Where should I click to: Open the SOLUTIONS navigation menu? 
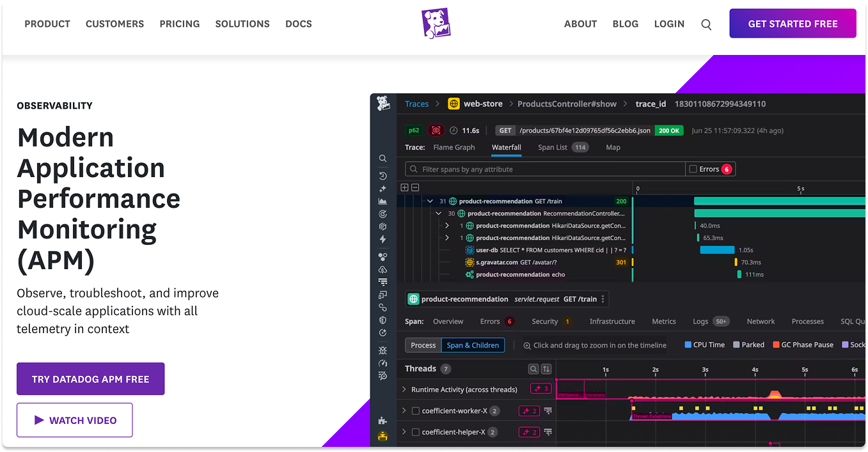click(x=242, y=24)
